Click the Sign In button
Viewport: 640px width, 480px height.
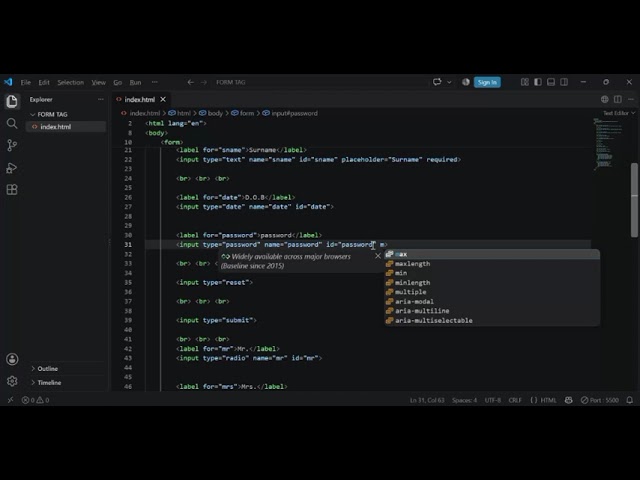click(x=487, y=82)
